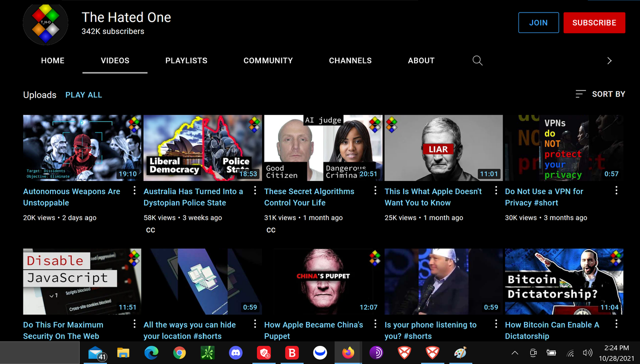Play the Bitcoin Dictatorship? thumbnail
The height and width of the screenshot is (364, 640).
564,281
